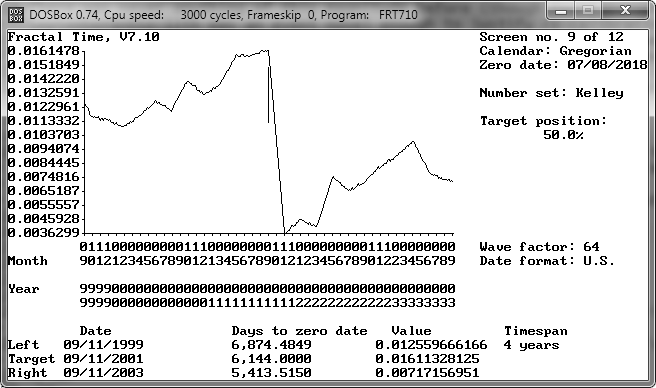Click the graph minimum at the bottom axis
This screenshot has height=388, width=656.
pyautogui.click(x=284, y=232)
